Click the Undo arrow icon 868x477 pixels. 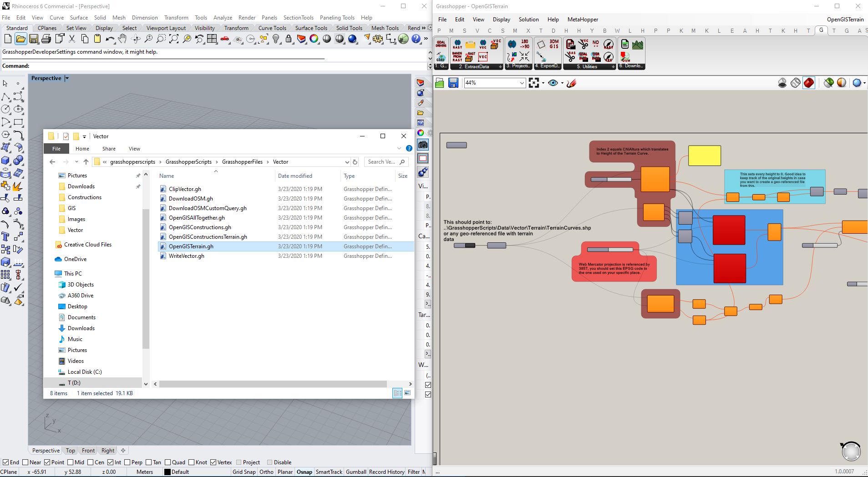[x=110, y=39]
